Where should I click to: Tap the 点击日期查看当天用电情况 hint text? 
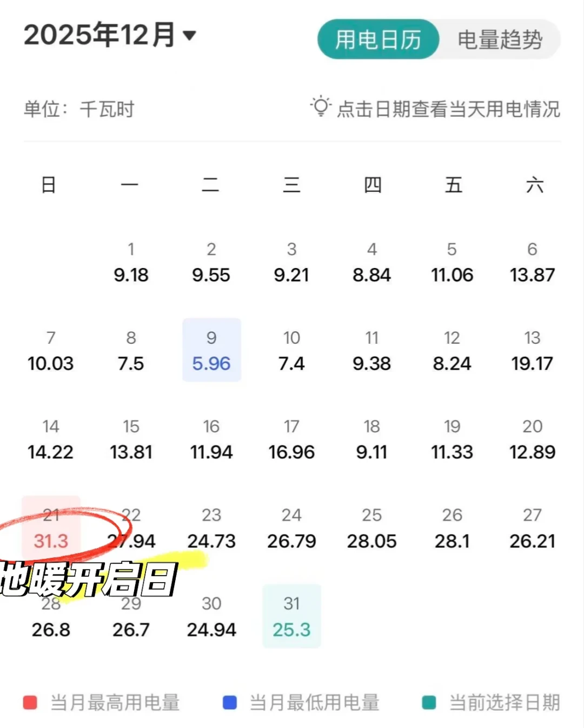(448, 109)
